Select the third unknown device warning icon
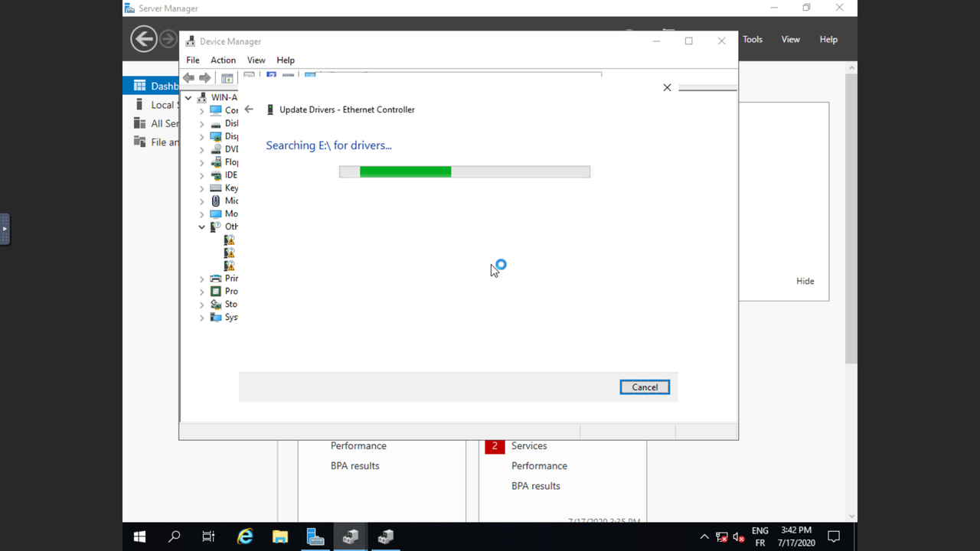Viewport: 980px width, 551px height. pyautogui.click(x=230, y=266)
